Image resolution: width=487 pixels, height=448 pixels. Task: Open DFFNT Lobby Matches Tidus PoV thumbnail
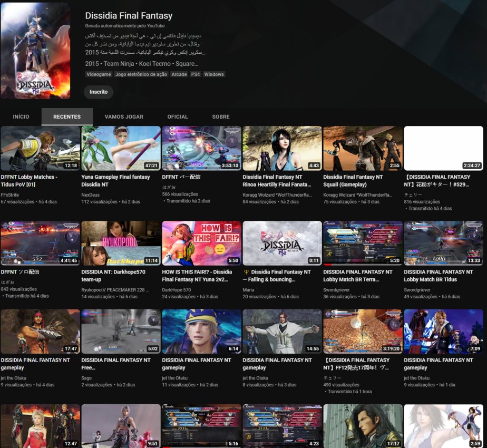coord(41,148)
